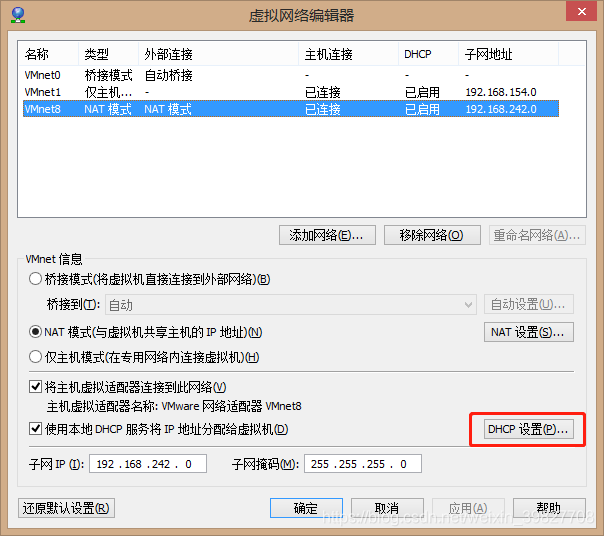
Task: Click the 外部连接 column header
Action: [x=218, y=54]
